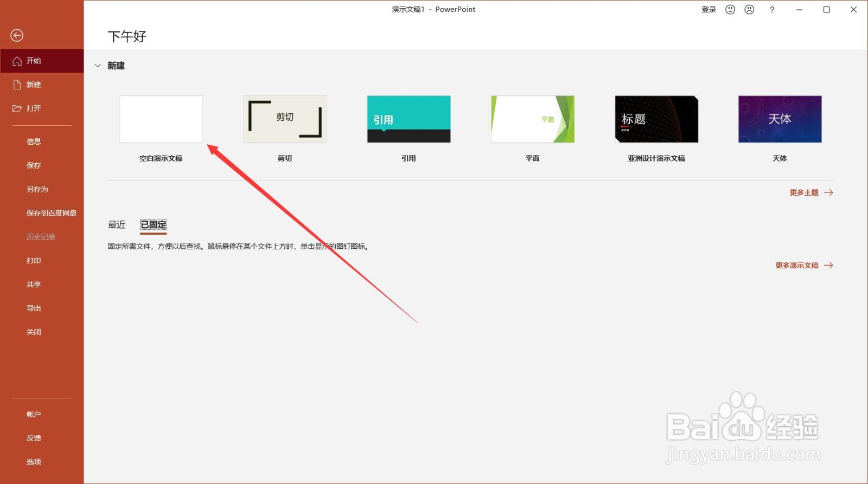Select the 引用 theme thumbnail
868x484 pixels.
coord(409,119)
